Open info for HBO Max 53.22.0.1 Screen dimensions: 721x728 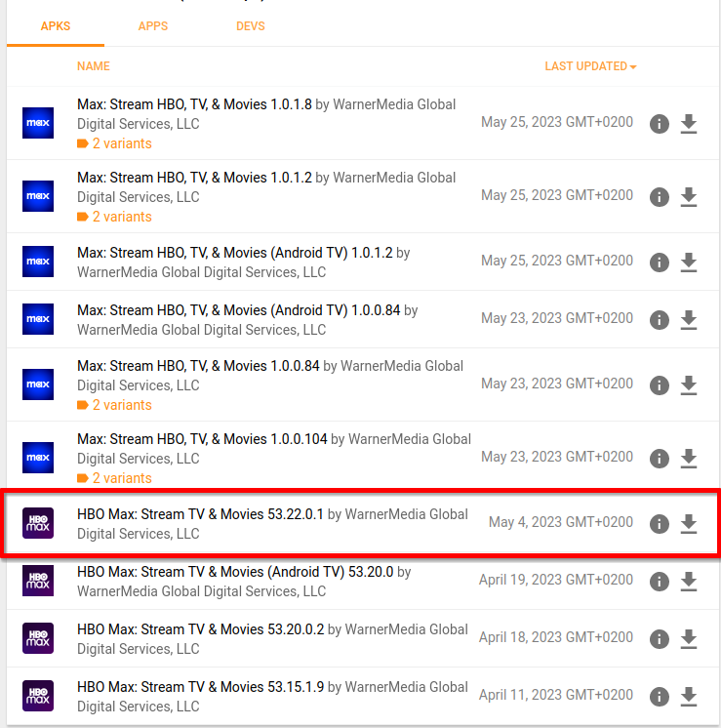point(660,524)
